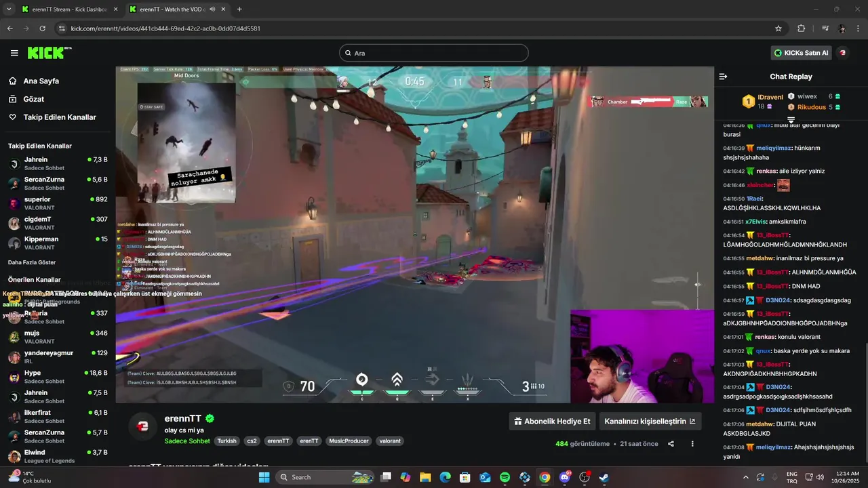Open Steam from the taskbar
This screenshot has height=488, width=868.
[x=604, y=477]
